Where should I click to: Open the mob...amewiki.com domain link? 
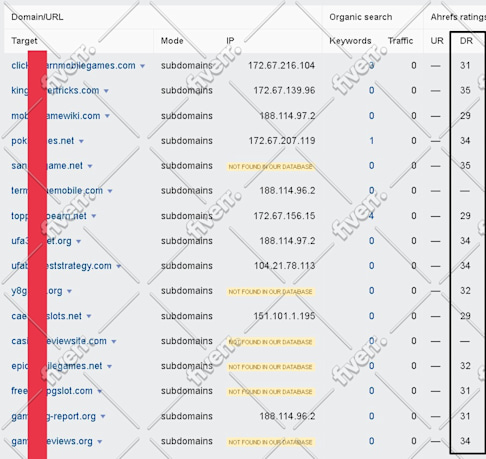click(56, 116)
